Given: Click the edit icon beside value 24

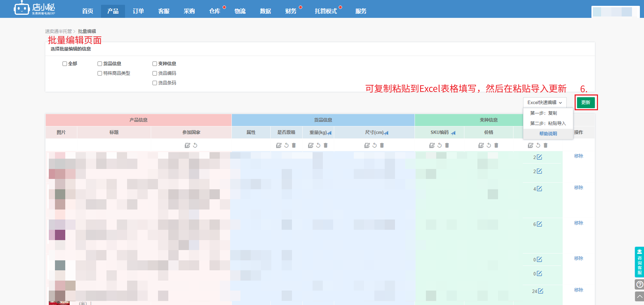Looking at the screenshot, I should pyautogui.click(x=541, y=291).
